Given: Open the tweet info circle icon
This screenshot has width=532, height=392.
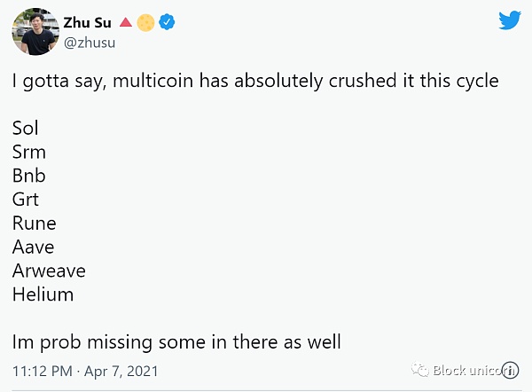Looking at the screenshot, I should [510, 369].
